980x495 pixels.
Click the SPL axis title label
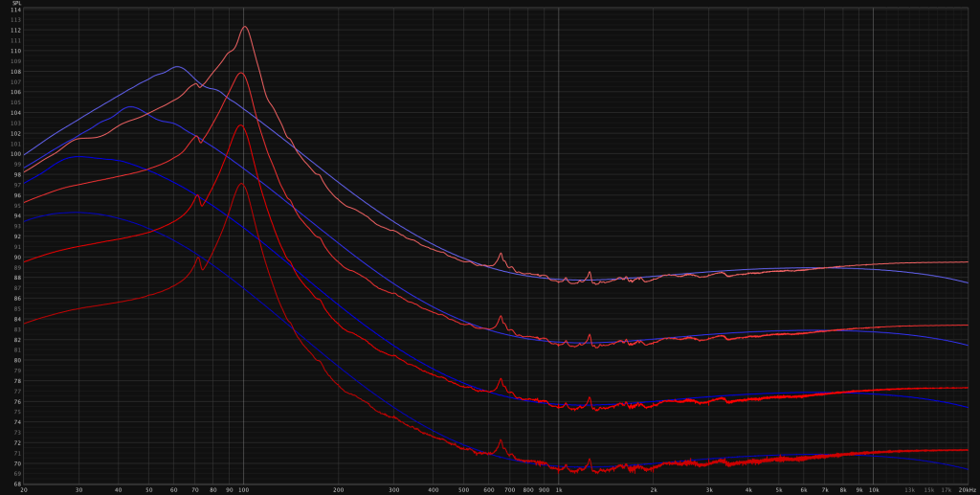17,3
